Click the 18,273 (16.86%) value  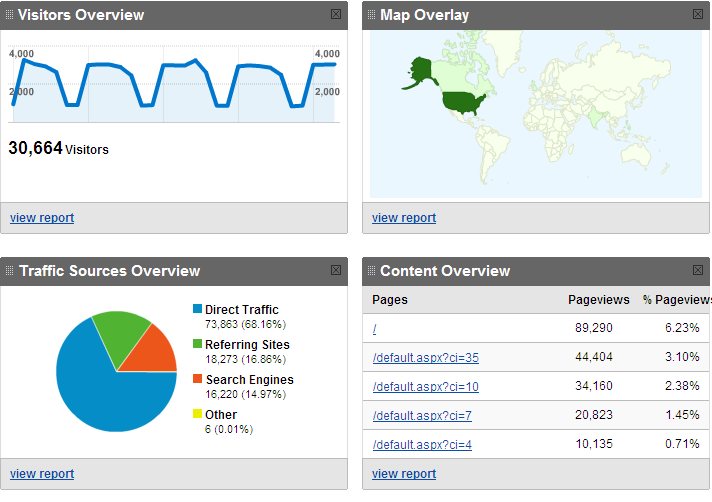point(245,359)
